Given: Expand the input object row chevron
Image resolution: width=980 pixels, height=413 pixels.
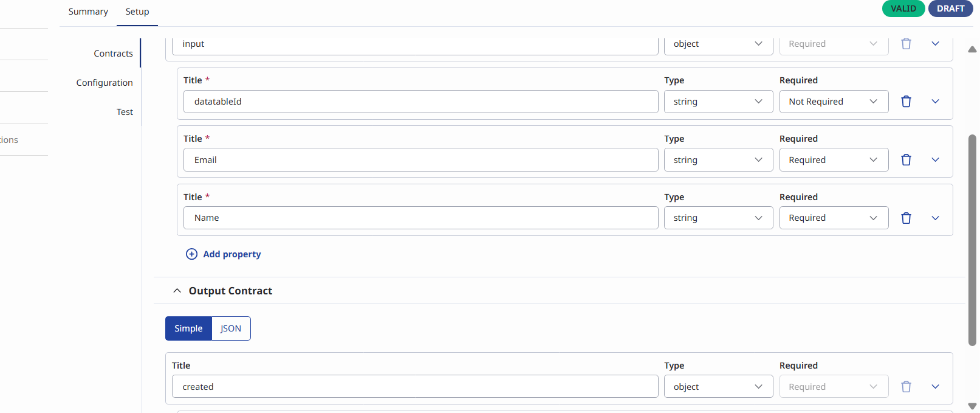Looking at the screenshot, I should pyautogui.click(x=935, y=44).
